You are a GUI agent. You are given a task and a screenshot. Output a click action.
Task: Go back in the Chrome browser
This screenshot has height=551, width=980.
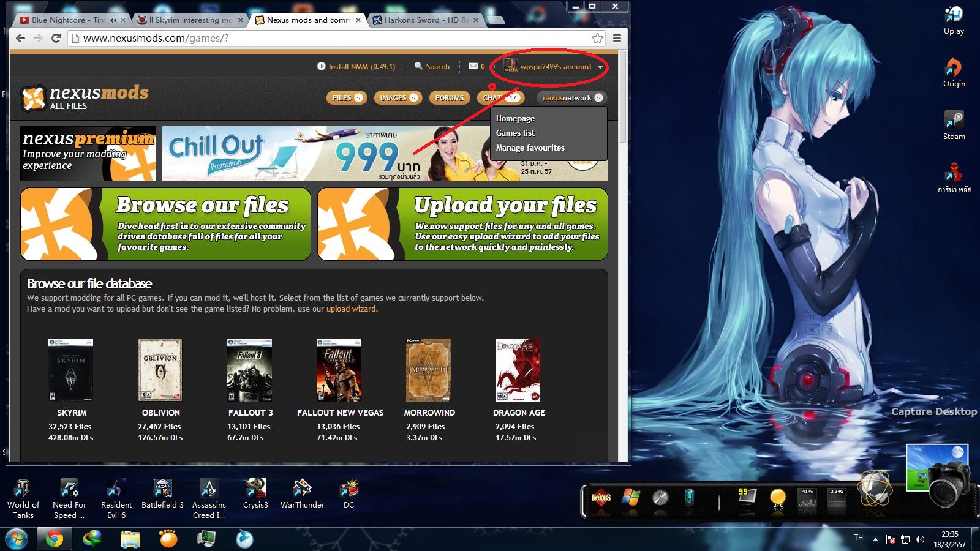21,38
